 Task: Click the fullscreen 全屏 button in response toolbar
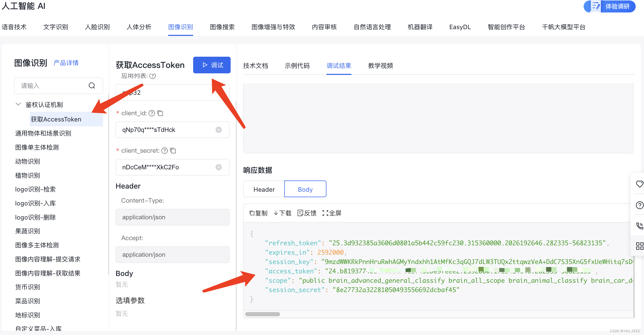[x=332, y=213]
